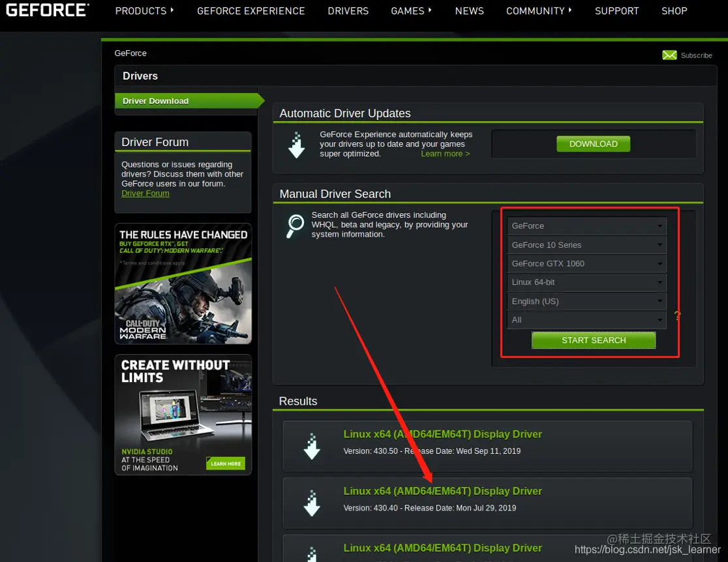Click the magnifying glass search icon
The height and width of the screenshot is (562, 728).
point(296,226)
